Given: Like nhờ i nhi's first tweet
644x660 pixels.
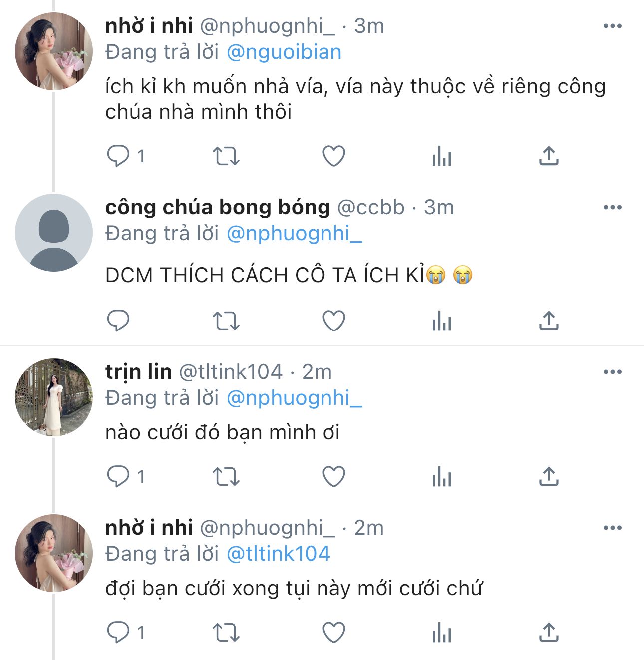Looking at the screenshot, I should pos(334,156).
